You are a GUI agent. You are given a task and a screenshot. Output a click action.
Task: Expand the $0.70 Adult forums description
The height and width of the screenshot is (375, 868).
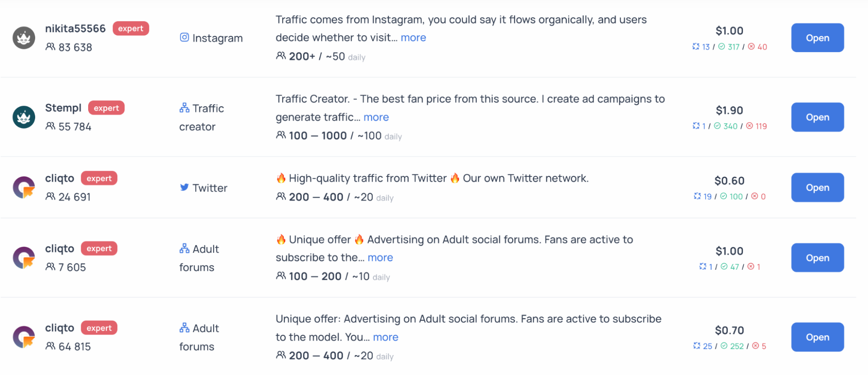(x=385, y=337)
